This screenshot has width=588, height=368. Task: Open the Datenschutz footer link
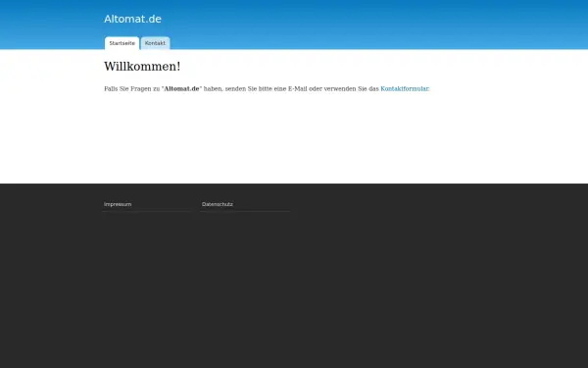(x=218, y=204)
